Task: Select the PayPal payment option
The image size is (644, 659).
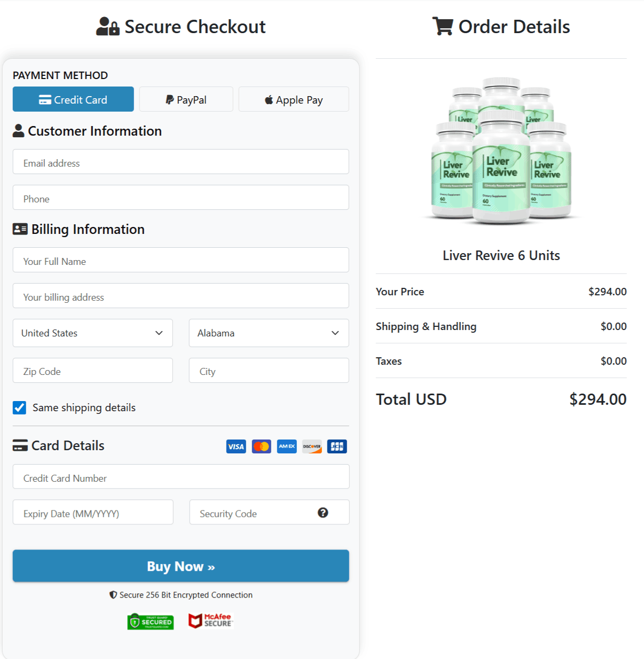Action: pyautogui.click(x=186, y=99)
